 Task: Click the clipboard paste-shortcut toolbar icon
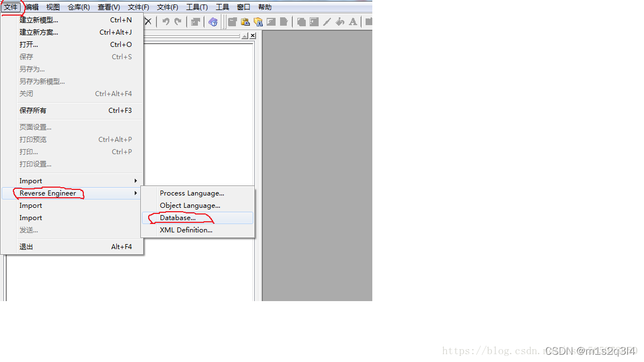(x=245, y=22)
